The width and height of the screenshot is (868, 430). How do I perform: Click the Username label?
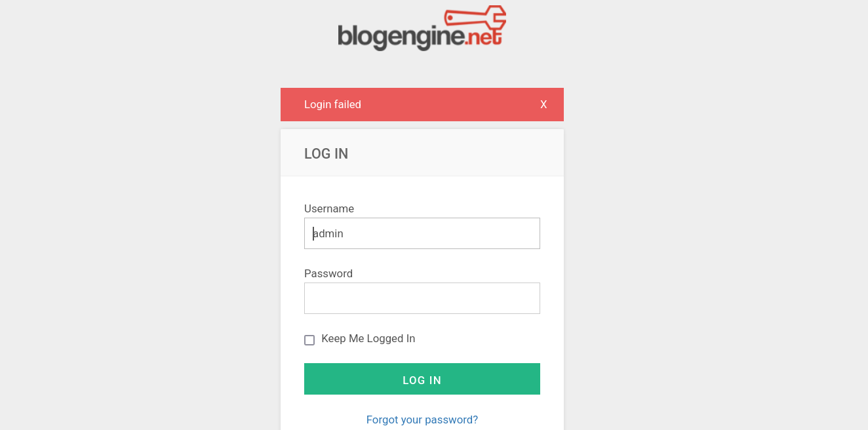click(x=329, y=208)
